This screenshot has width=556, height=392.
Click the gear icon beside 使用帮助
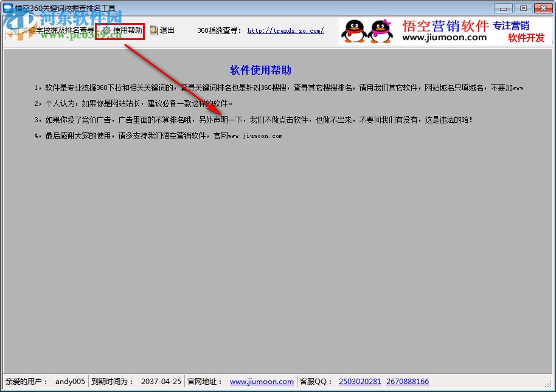[106, 30]
